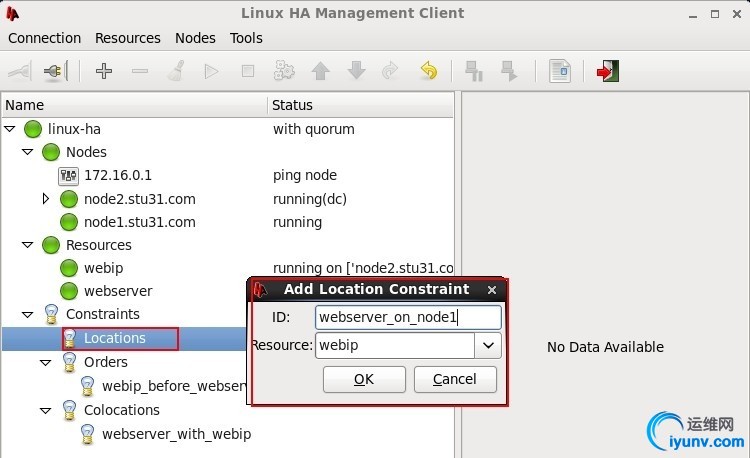Click the document view toolbar icon
Image resolution: width=750 pixels, height=458 pixels.
click(560, 71)
